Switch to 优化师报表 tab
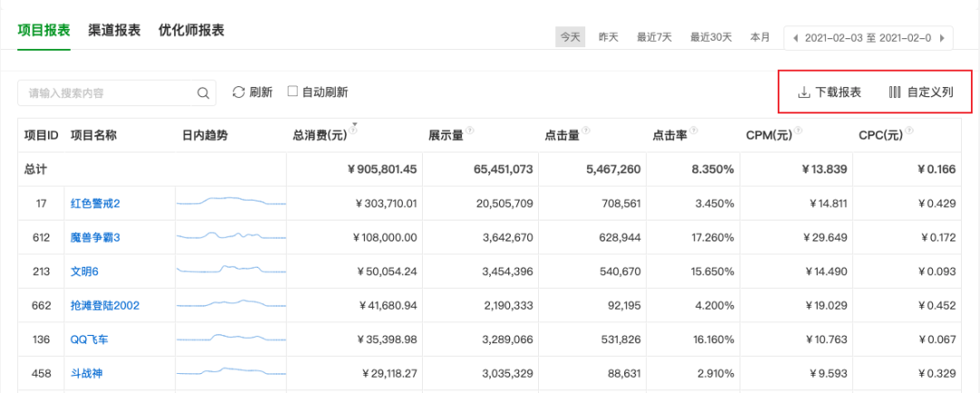 pyautogui.click(x=191, y=30)
